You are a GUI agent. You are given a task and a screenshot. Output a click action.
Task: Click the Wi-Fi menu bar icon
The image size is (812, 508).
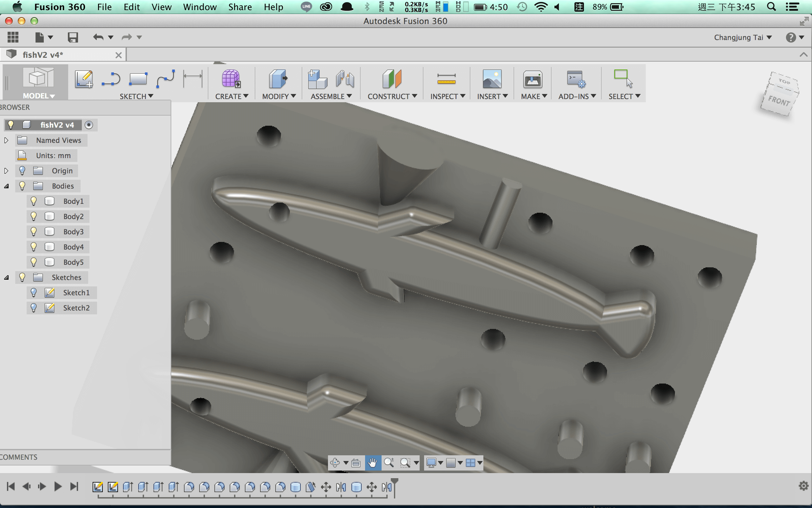coord(541,7)
